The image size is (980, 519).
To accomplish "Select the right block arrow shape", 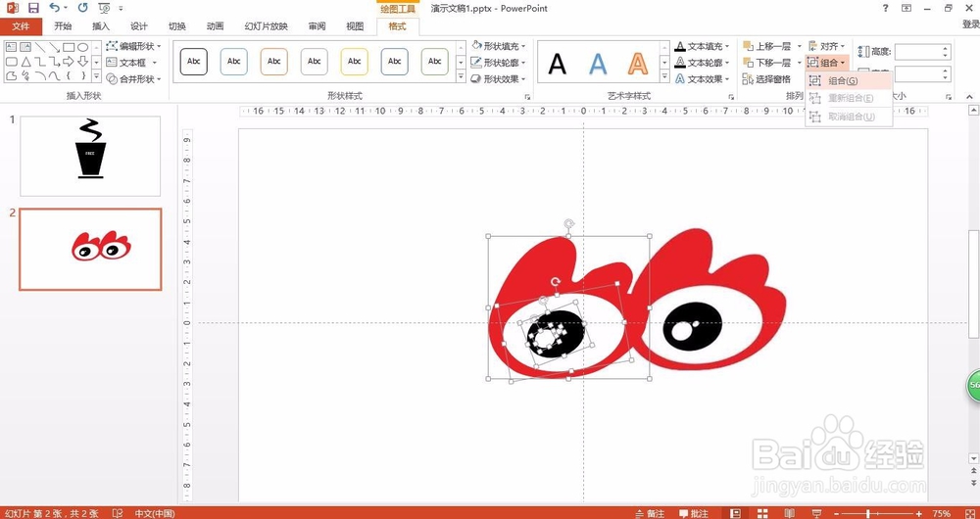I will coord(69,62).
